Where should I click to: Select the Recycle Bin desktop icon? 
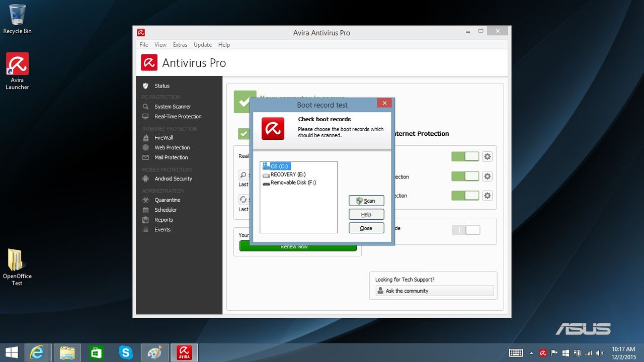(17, 19)
